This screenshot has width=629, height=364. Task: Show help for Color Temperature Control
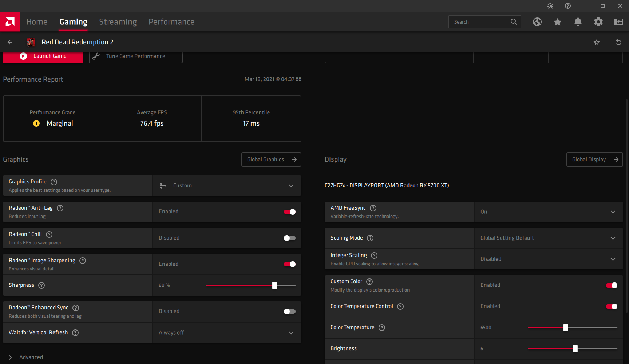pos(400,306)
